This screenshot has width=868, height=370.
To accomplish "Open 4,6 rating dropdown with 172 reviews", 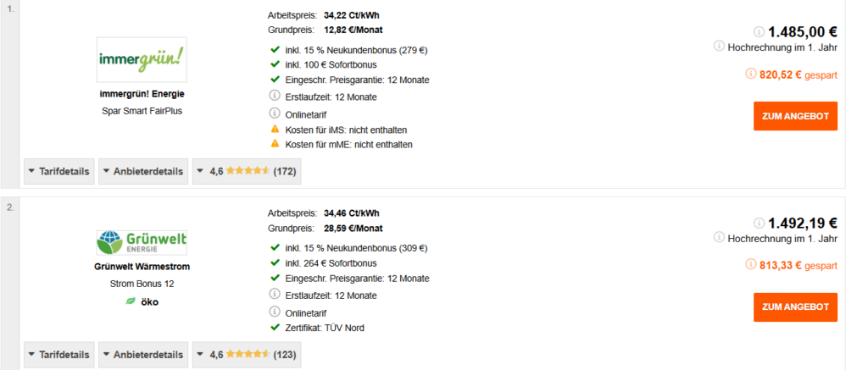I will [247, 171].
